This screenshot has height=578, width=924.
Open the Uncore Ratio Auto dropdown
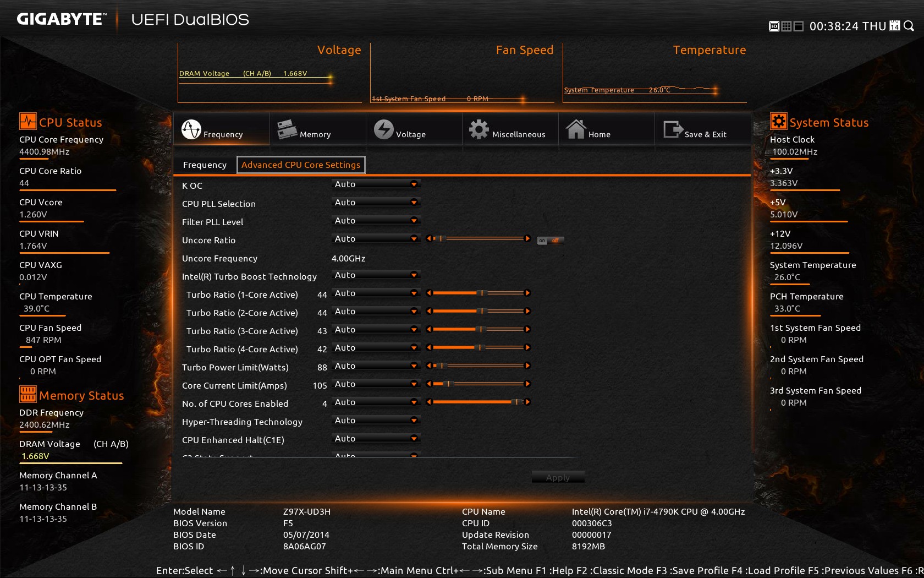(376, 239)
